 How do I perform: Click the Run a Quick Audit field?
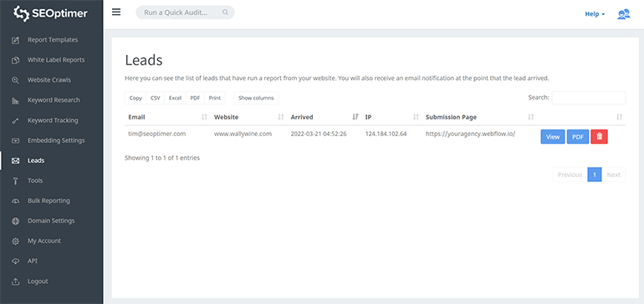click(185, 13)
